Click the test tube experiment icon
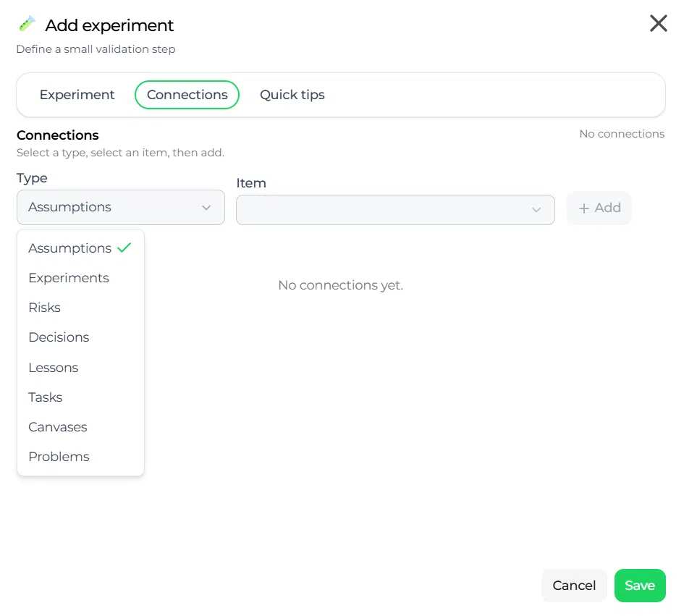Image resolution: width=684 pixels, height=616 pixels. tap(27, 24)
